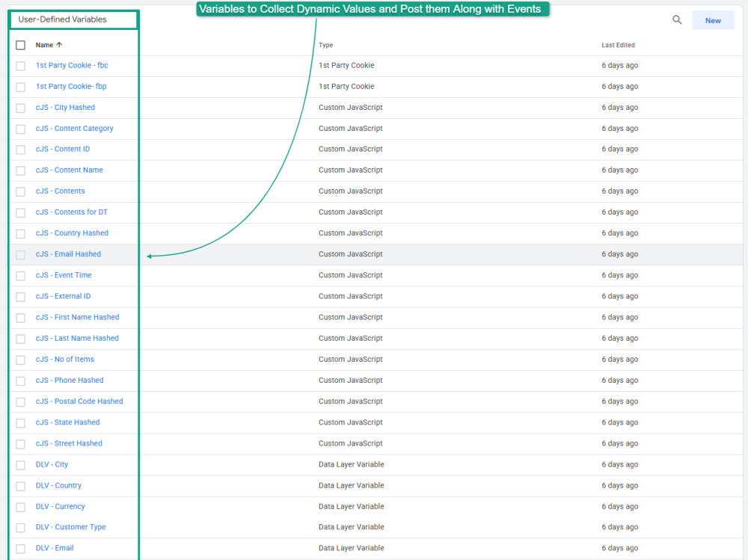Image resolution: width=748 pixels, height=560 pixels.
Task: Check the box for 1st Party Cookie- fbp
Action: click(x=20, y=87)
